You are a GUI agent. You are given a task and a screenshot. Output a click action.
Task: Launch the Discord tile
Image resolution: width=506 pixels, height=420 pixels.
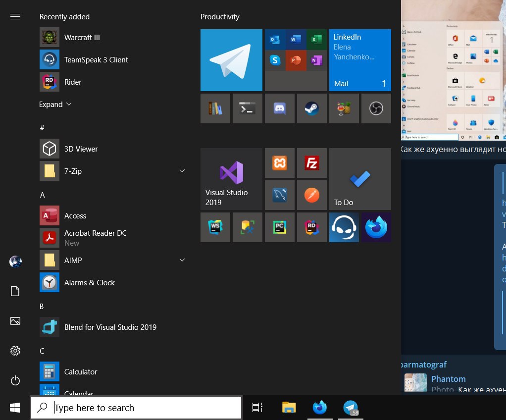pos(279,108)
